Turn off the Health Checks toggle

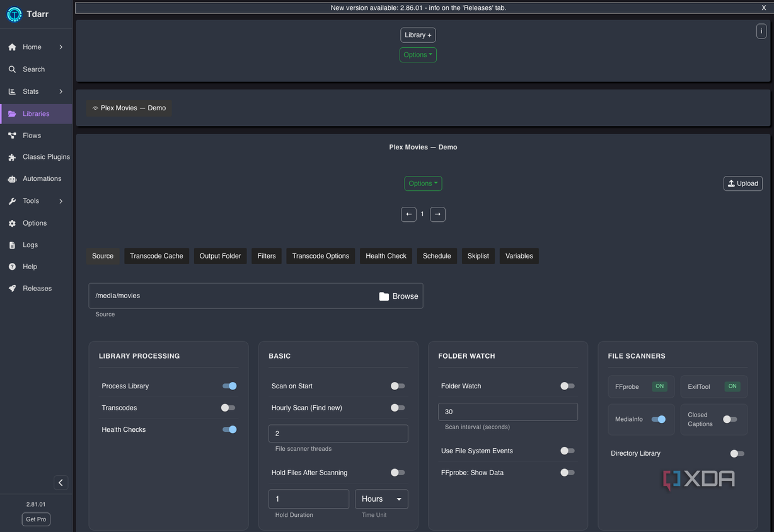(229, 430)
